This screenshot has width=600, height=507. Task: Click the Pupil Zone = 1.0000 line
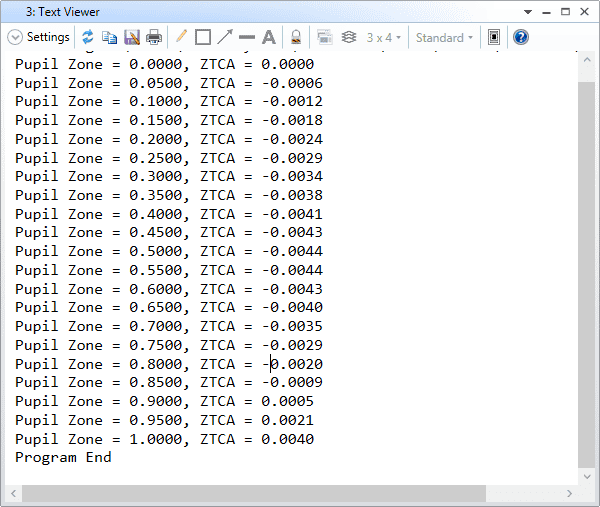165,439
